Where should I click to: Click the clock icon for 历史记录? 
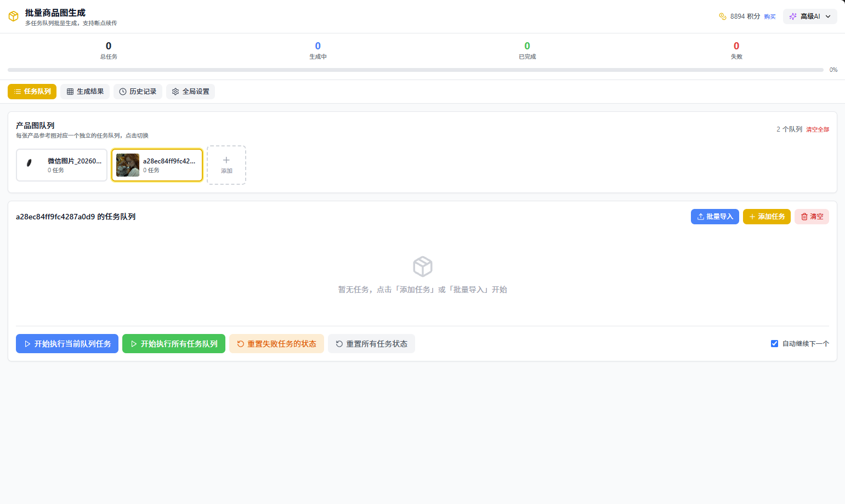pyautogui.click(x=123, y=92)
